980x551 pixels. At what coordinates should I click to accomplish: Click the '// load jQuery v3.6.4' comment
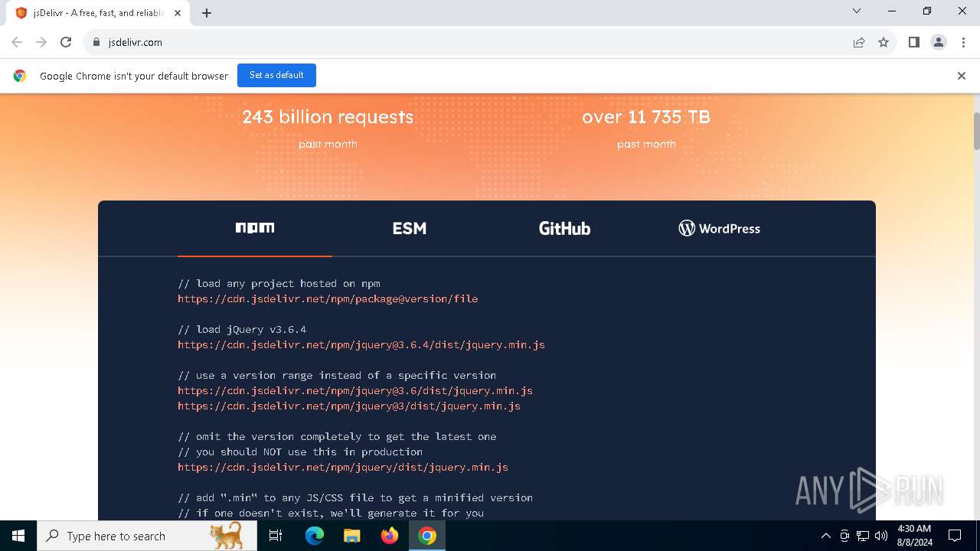pyautogui.click(x=242, y=330)
